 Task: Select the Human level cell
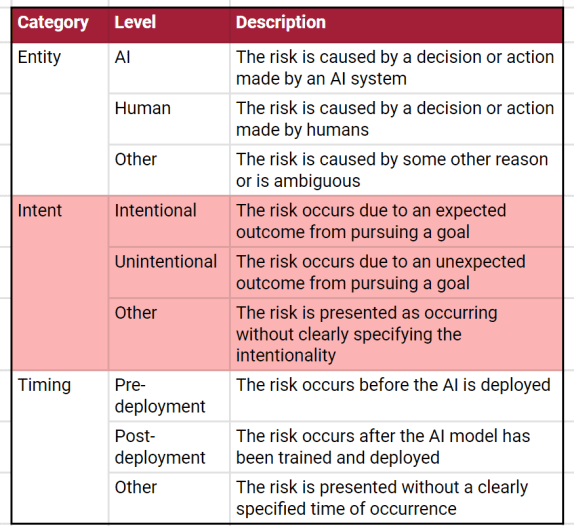[169, 119]
